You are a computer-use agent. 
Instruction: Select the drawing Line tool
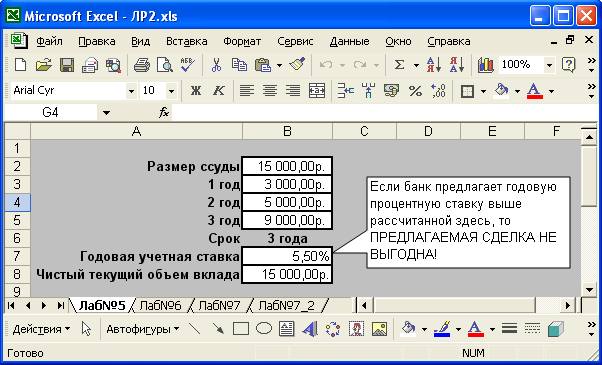(195, 329)
